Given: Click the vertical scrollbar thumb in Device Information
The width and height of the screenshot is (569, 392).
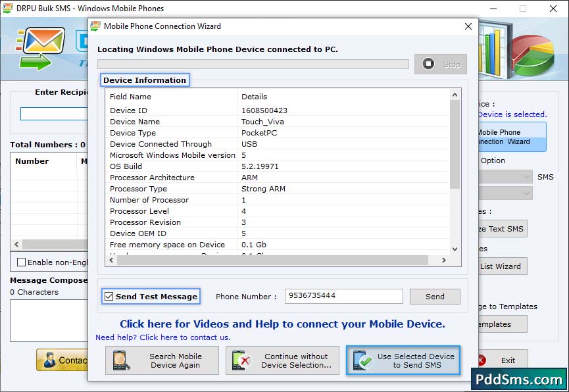Looking at the screenshot, I should click(455, 144).
